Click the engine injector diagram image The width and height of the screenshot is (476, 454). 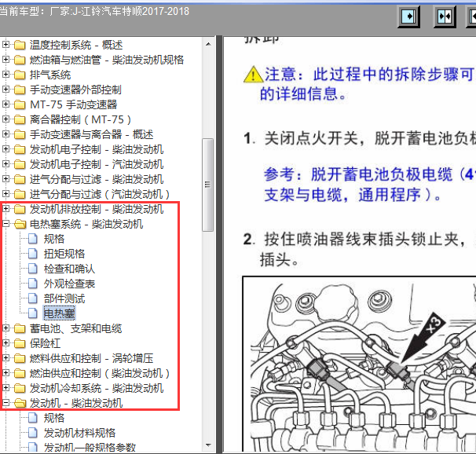pyautogui.click(x=359, y=364)
